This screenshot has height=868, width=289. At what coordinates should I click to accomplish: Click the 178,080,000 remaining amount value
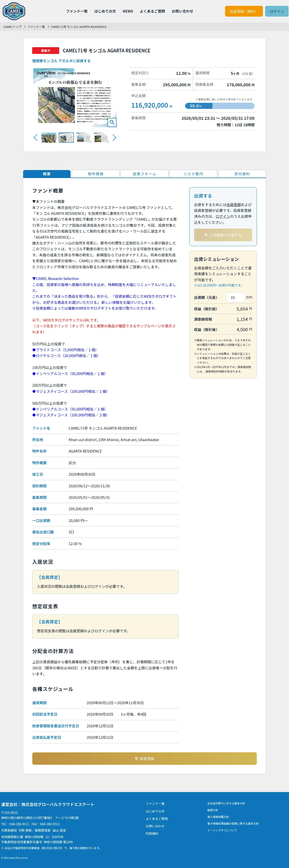[239, 85]
